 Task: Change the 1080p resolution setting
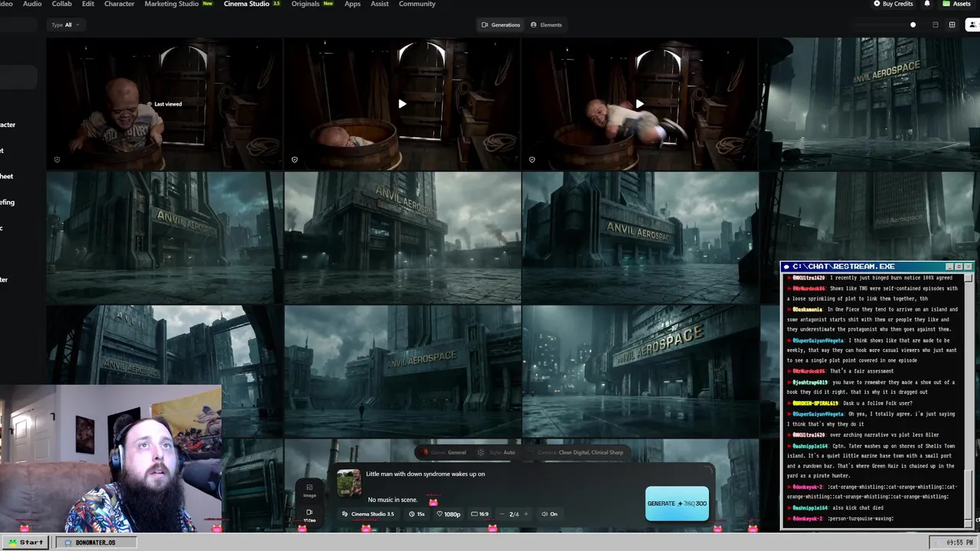[449, 514]
